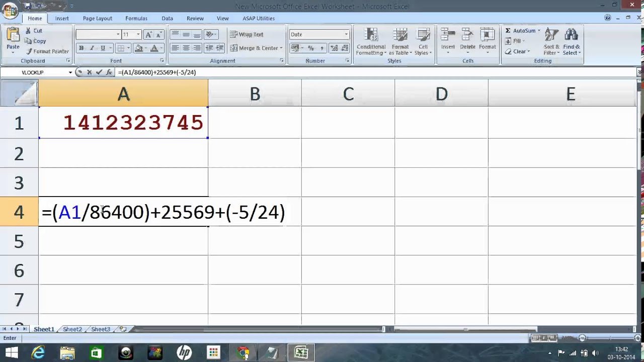Image resolution: width=644 pixels, height=362 pixels.
Task: Toggle Top Align for cell
Action: coord(175,35)
